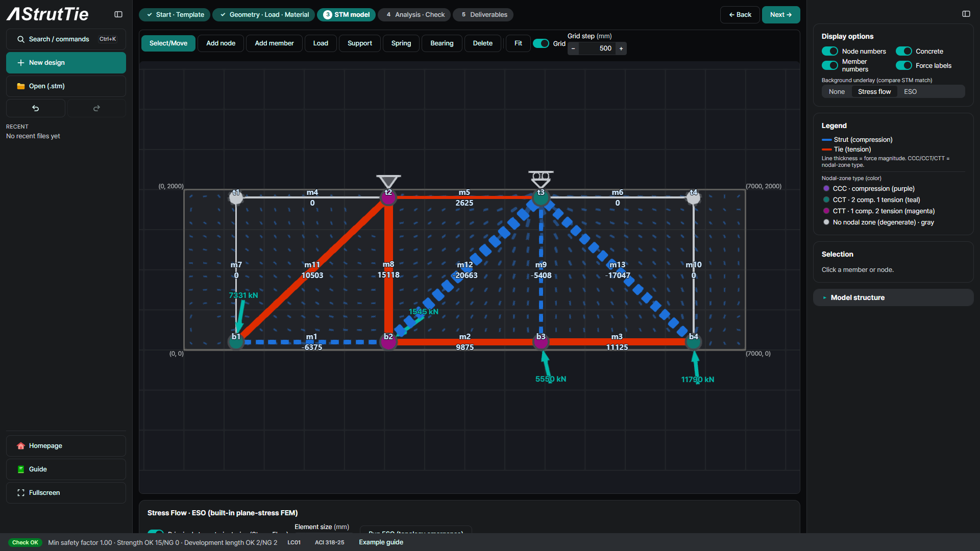Select node t2 with pin support
This screenshot has width=980, height=551.
click(x=388, y=197)
